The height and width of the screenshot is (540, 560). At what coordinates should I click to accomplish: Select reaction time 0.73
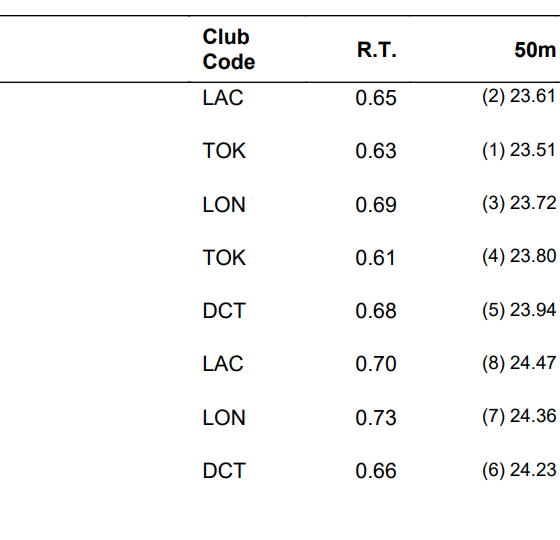[x=376, y=418]
